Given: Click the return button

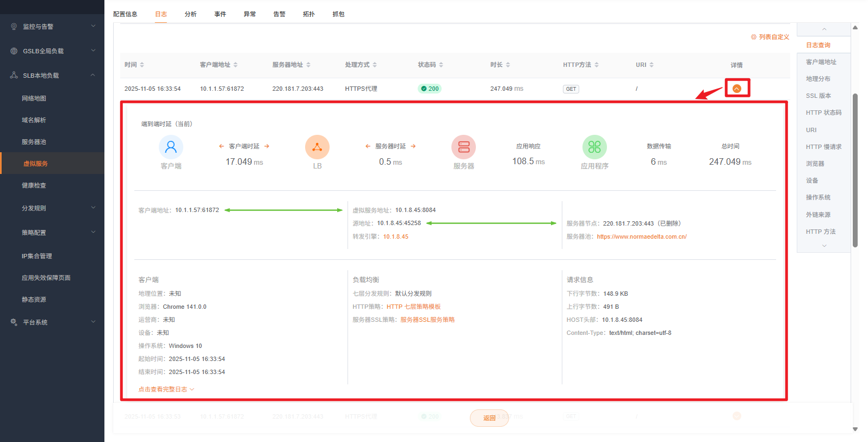Looking at the screenshot, I should (489, 418).
